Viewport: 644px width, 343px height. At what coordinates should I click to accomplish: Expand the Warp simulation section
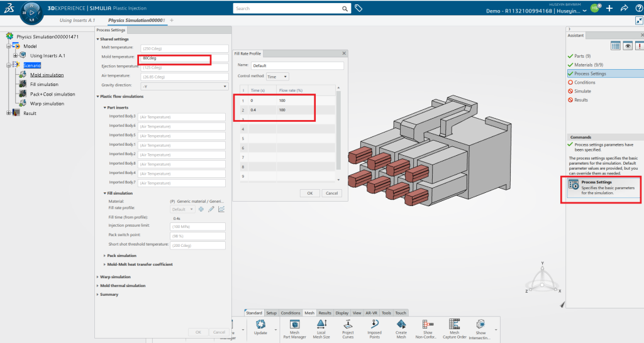coord(114,276)
